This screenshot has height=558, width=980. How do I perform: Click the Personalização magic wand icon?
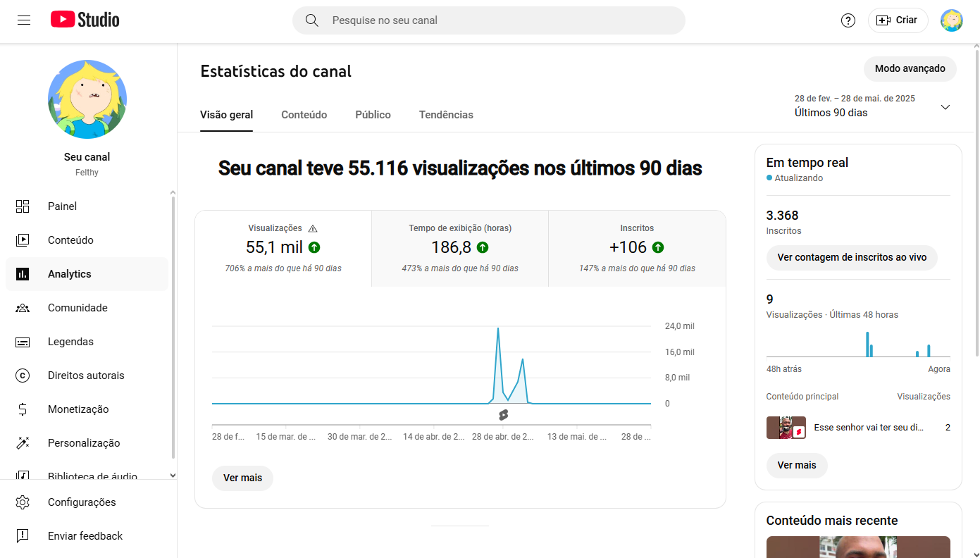coord(23,443)
